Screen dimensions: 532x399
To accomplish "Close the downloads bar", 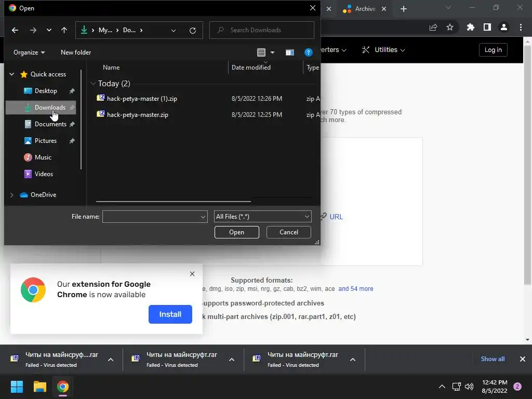I will click(523, 359).
